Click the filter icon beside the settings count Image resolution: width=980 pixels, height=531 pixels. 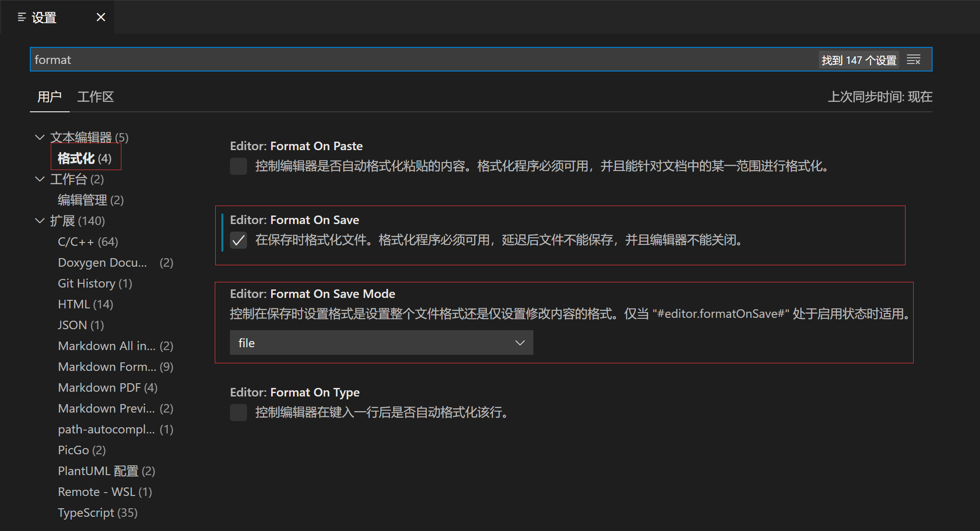pos(914,59)
